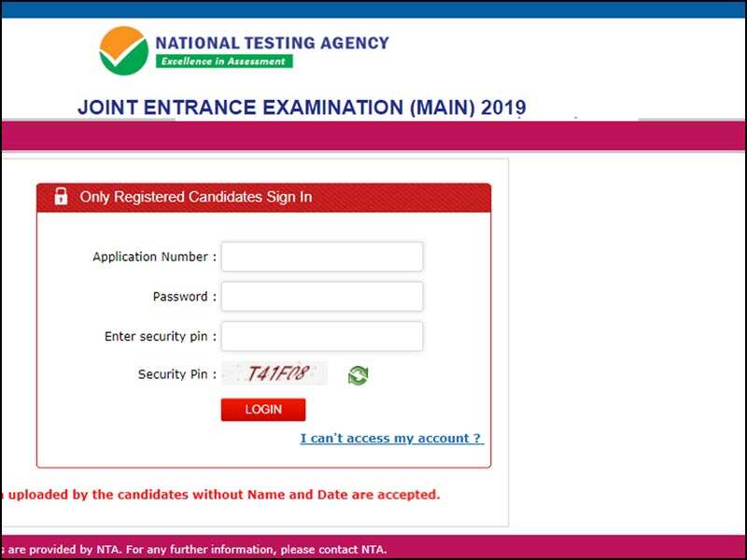Click Only Registered Candidates Sign In header
This screenshot has width=747, height=560.
196,197
